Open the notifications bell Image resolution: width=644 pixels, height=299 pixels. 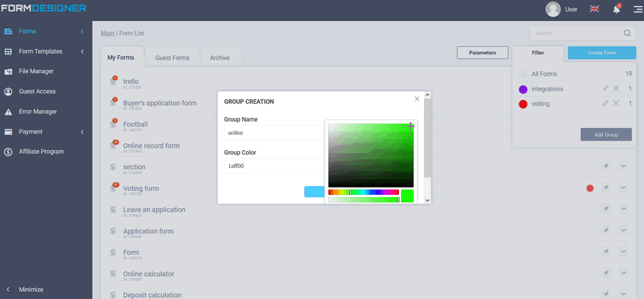point(616,9)
